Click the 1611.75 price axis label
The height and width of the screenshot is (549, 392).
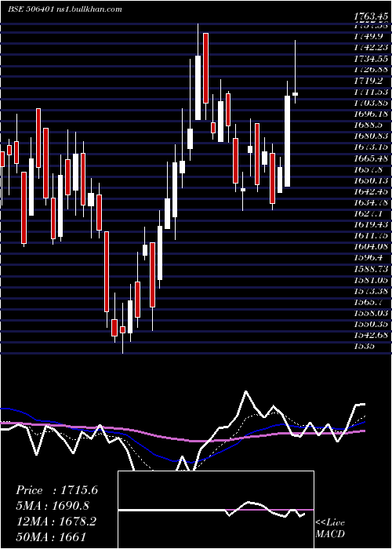tap(370, 235)
